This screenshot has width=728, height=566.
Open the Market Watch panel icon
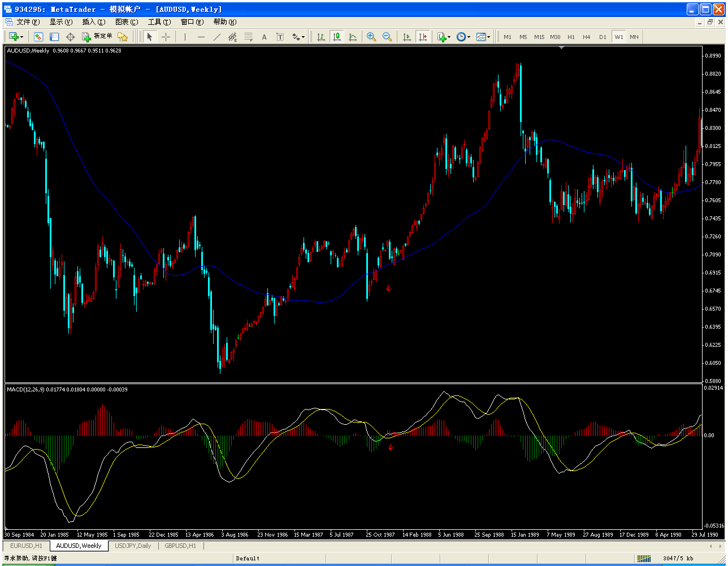tap(38, 37)
